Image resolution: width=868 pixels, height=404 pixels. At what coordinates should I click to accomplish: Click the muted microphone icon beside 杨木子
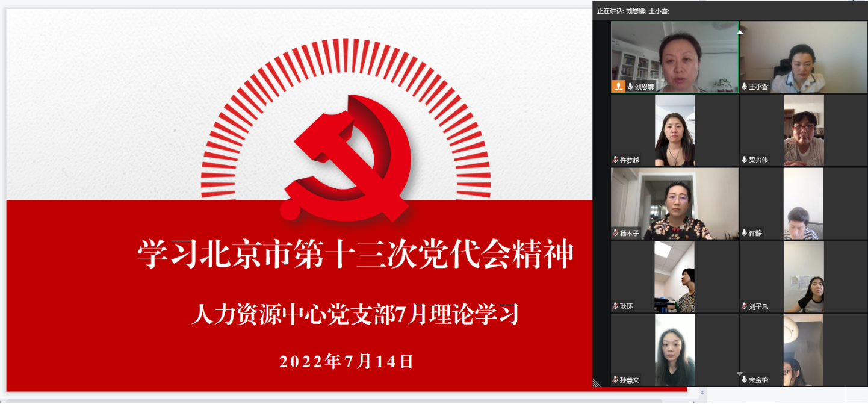click(616, 233)
